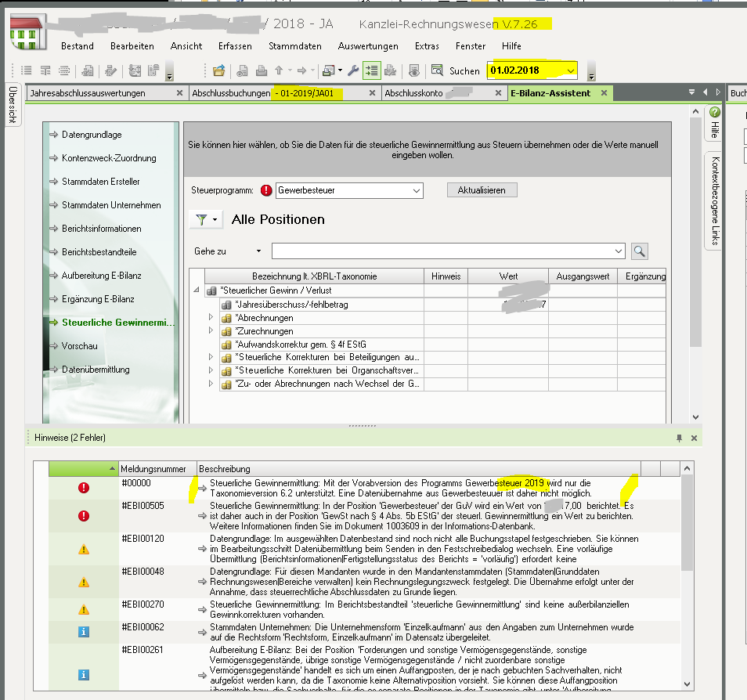Click the up arrow navigation icon
The image size is (747, 700).
click(280, 70)
